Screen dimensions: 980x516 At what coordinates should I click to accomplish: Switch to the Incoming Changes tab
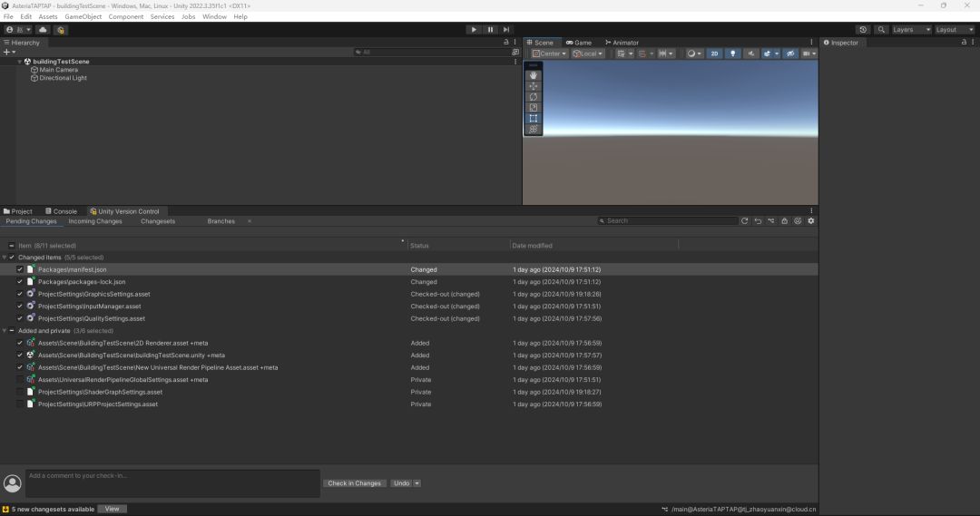pos(95,221)
